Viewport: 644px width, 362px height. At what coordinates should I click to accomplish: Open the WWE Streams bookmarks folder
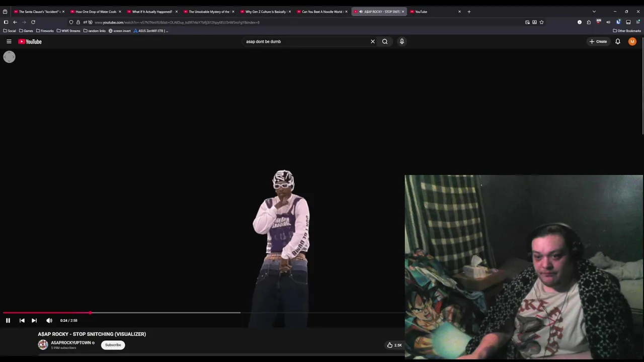[68, 31]
